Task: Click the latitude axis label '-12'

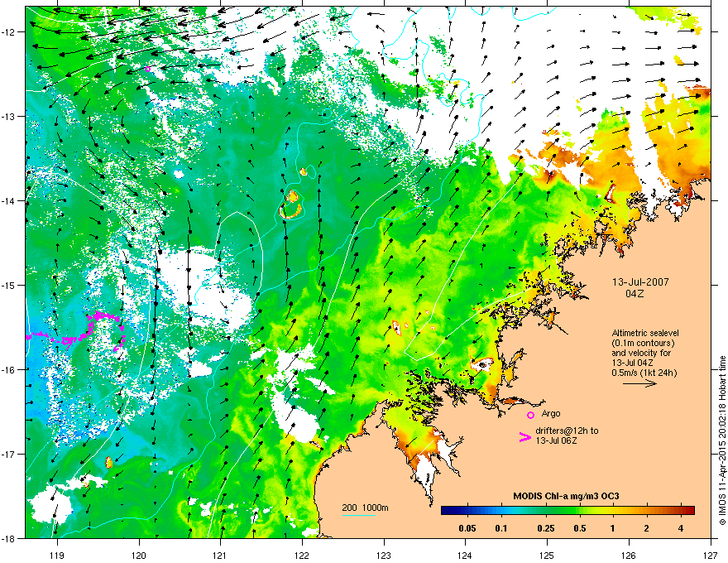Action: (9, 31)
